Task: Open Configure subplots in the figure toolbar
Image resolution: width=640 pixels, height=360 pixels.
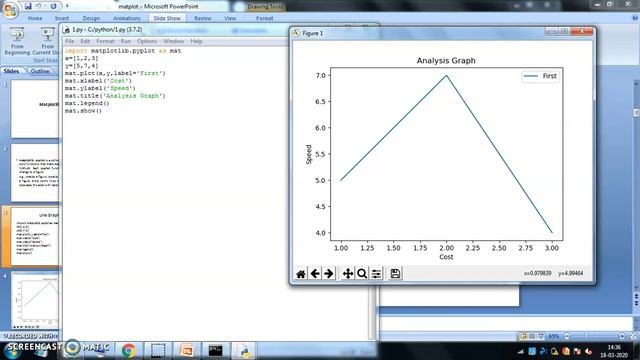Action: pyautogui.click(x=376, y=273)
